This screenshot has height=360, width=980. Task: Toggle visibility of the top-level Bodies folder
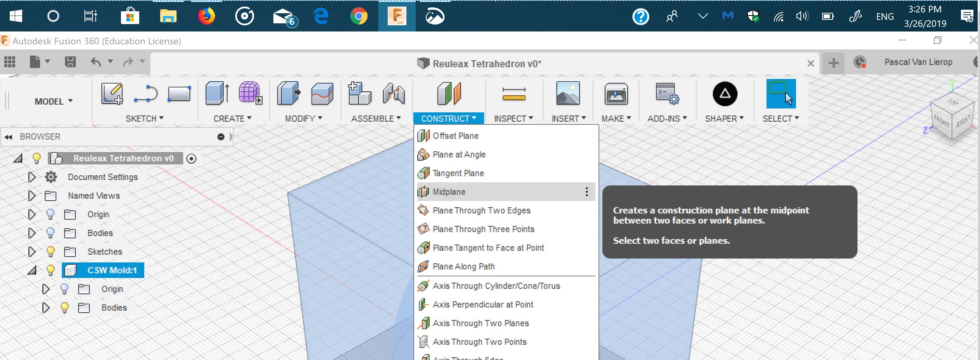pos(50,233)
